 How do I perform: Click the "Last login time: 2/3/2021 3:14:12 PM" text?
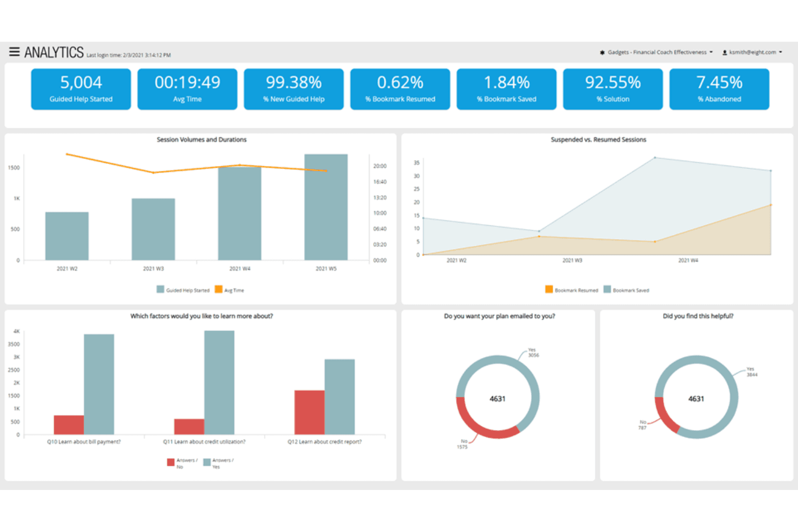click(x=128, y=55)
